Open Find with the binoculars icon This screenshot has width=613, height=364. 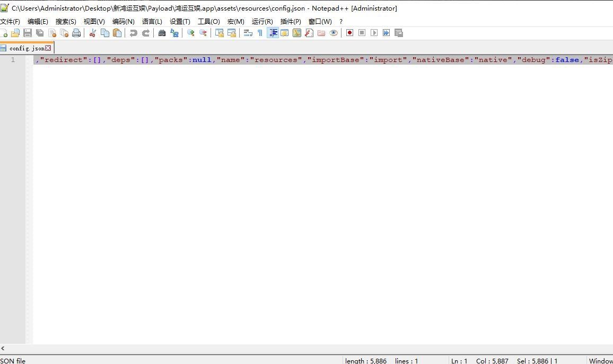tap(162, 33)
